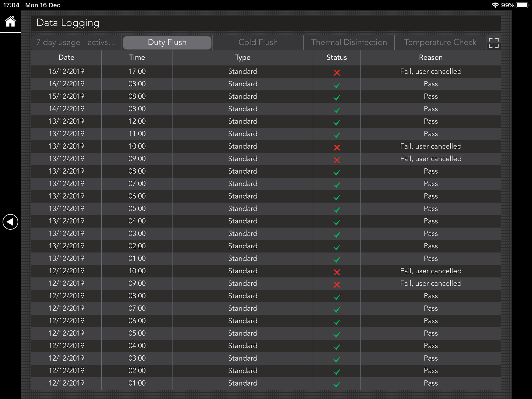Select 05:00 time on 12/12/2019
This screenshot has width=532, height=399.
[137, 333]
